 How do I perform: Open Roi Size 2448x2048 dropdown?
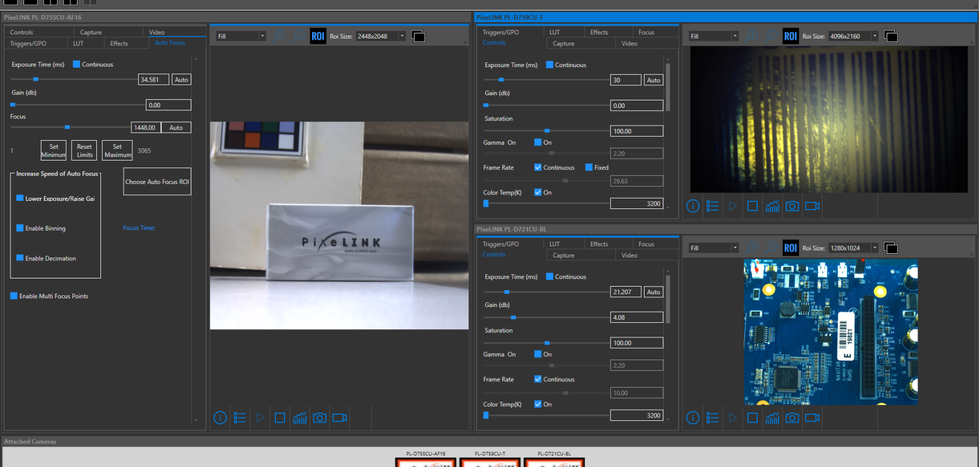point(380,36)
